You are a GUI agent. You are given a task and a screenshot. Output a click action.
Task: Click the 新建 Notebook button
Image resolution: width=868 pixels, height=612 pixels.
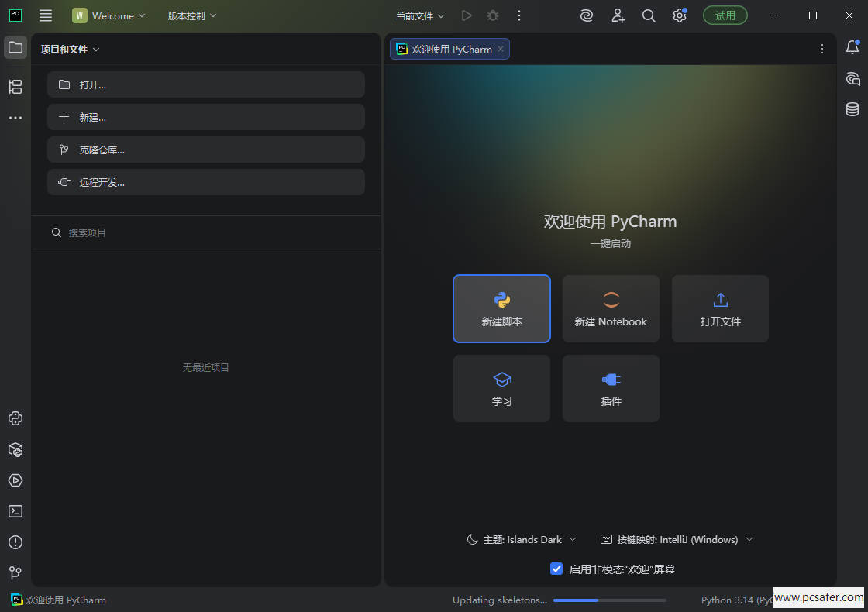point(611,308)
